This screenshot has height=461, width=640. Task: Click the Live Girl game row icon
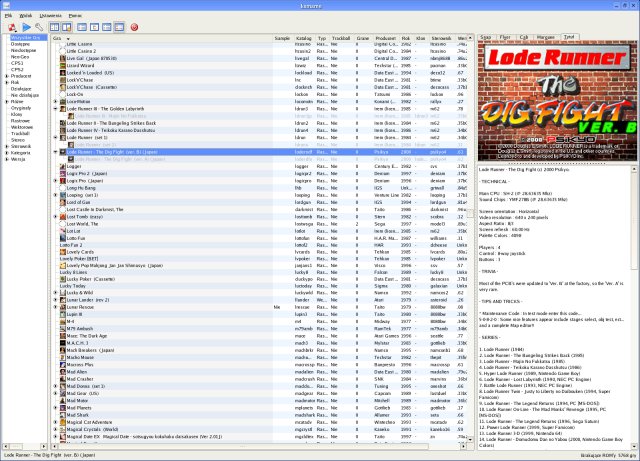pos(60,59)
